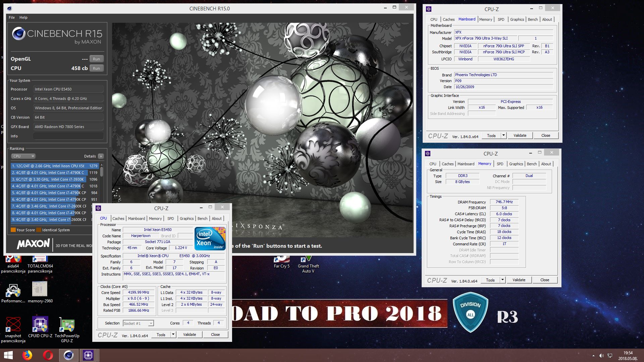Open the File menu in Cinebench
Screen dimensions: 644x362
pos(12,17)
